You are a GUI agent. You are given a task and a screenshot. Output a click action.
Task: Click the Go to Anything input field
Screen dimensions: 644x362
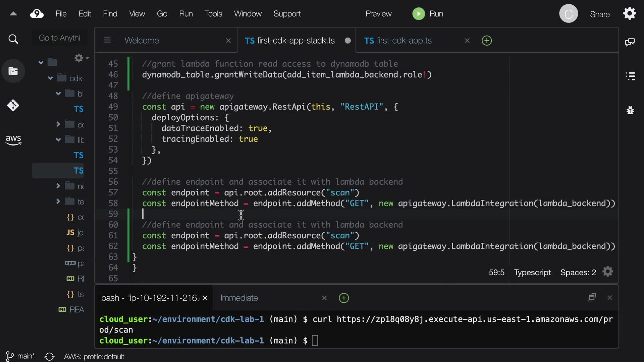tap(59, 38)
